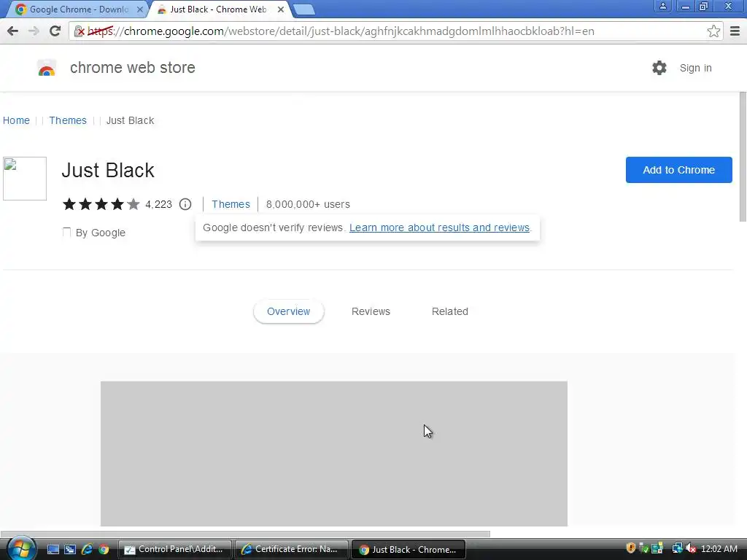Open web store settings gear

pos(659,68)
